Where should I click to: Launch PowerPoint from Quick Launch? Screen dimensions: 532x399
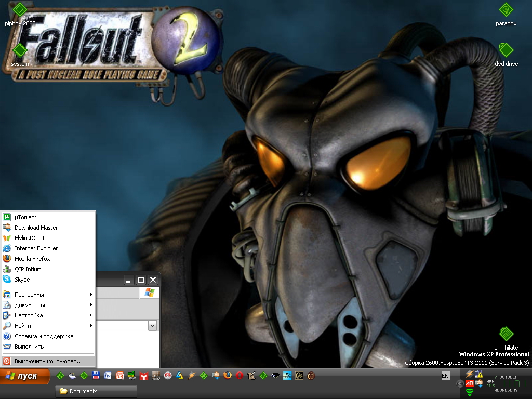[x=120, y=376]
